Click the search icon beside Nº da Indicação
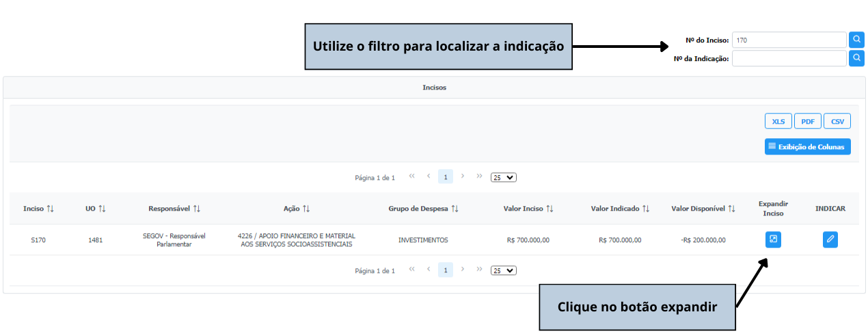 pyautogui.click(x=856, y=58)
